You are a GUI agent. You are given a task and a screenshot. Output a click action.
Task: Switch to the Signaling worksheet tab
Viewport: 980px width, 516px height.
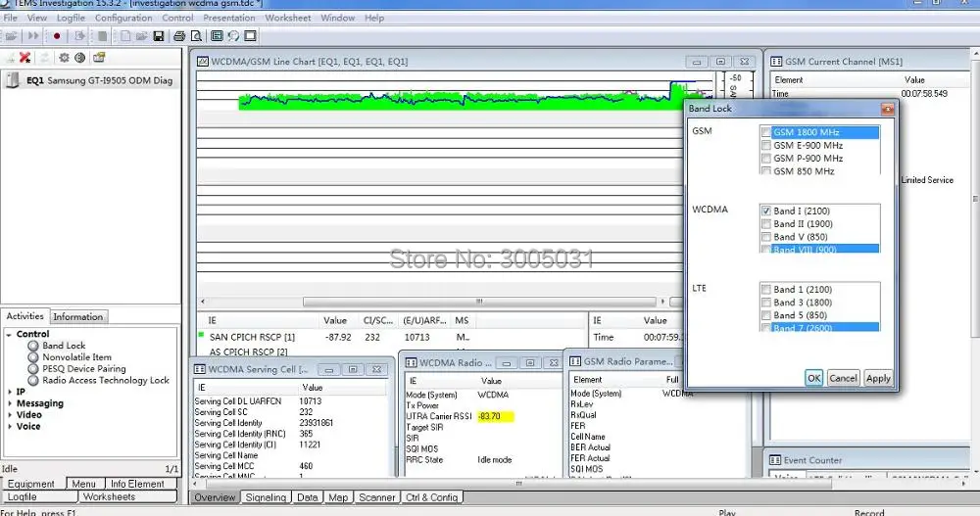pos(266,497)
